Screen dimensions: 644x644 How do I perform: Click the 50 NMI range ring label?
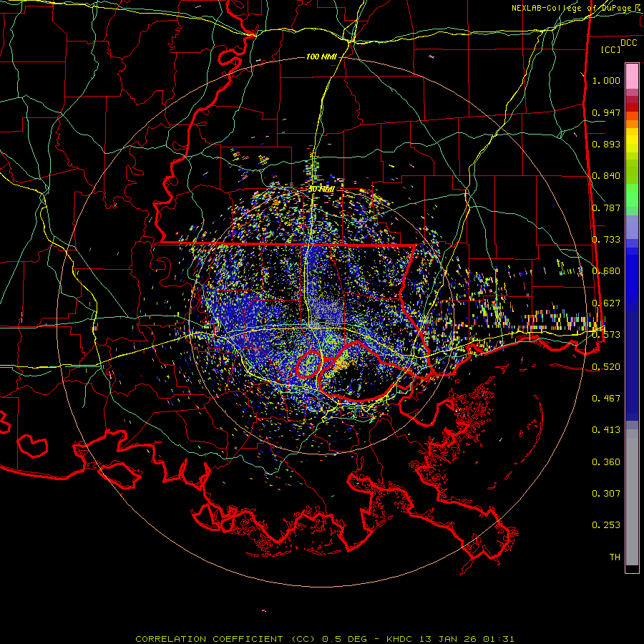[x=321, y=190]
